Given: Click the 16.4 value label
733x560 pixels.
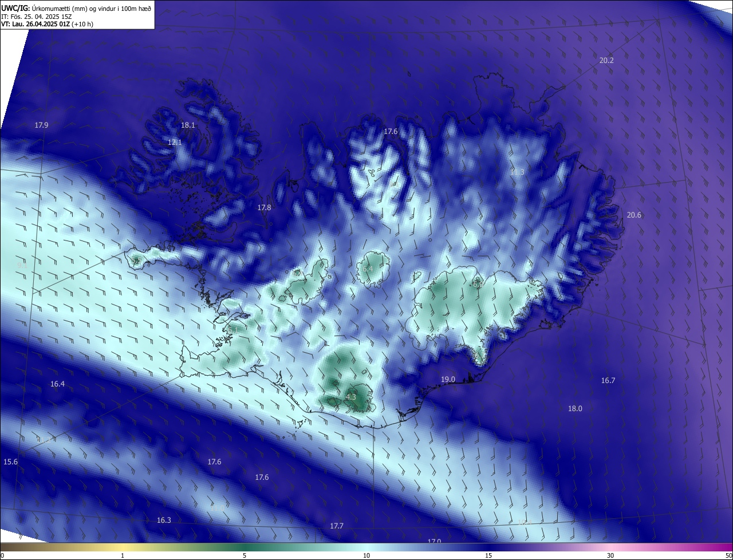Looking at the screenshot, I should [57, 384].
